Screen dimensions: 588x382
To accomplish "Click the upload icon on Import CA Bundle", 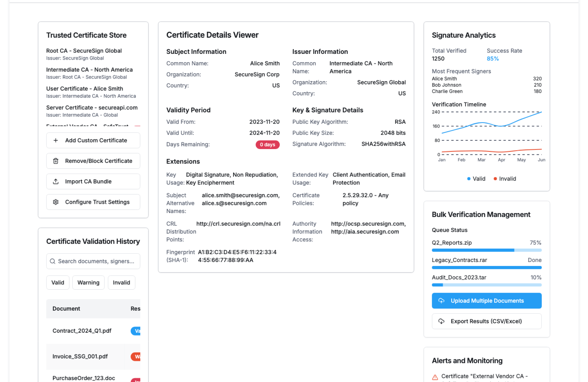I will pos(55,182).
